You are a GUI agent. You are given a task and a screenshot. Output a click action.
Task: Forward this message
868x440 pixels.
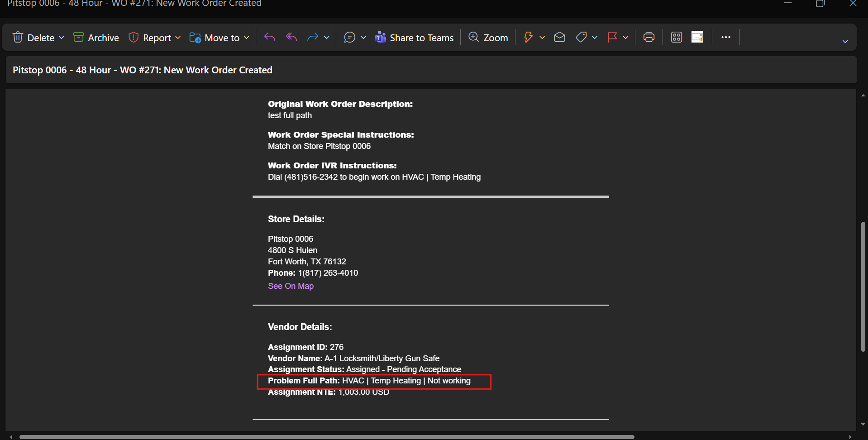313,38
